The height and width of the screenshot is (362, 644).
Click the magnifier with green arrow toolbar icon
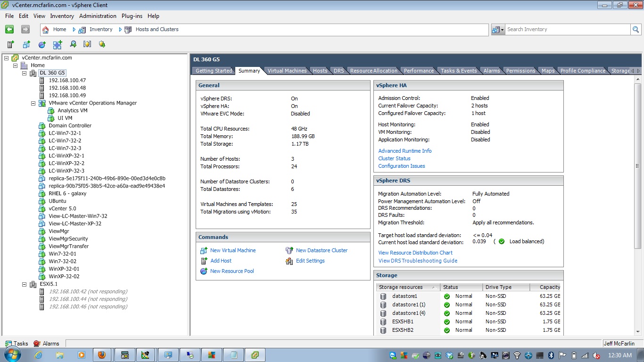click(73, 44)
